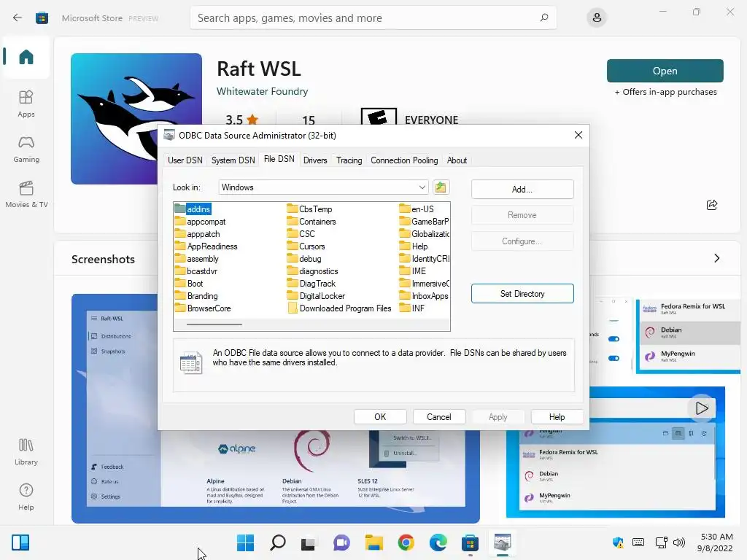The width and height of the screenshot is (747, 560).
Task: Select the Containers folder
Action: (x=311, y=222)
